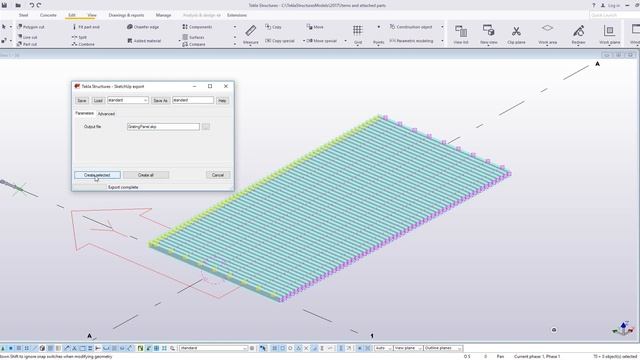Viewport: 640px width, 360px height.
Task: Click Help button in export dialog
Action: point(222,100)
